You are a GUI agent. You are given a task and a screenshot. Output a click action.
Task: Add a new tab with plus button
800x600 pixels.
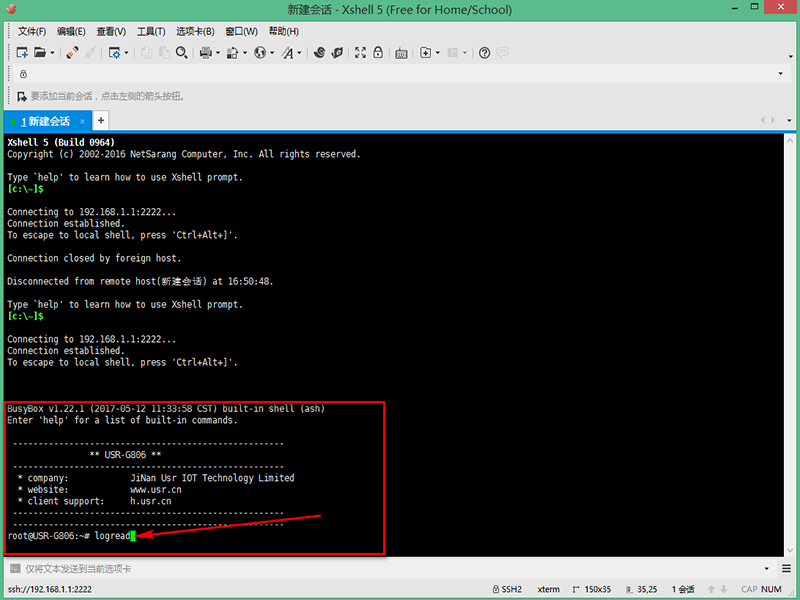tap(100, 121)
